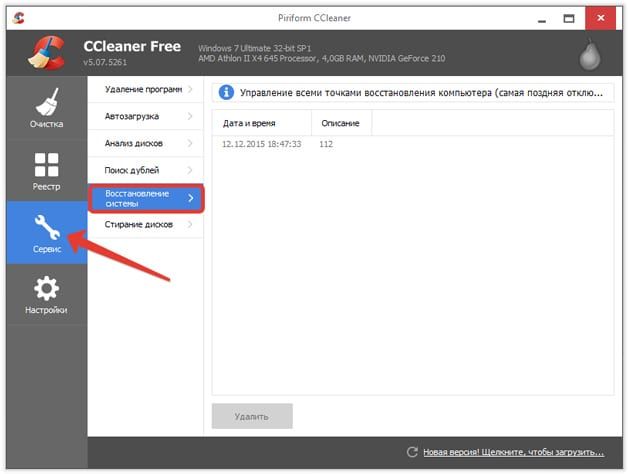Image resolution: width=628 pixels, height=474 pixels.
Task: Click the small CCleaner title bar icon
Action: click(18, 18)
